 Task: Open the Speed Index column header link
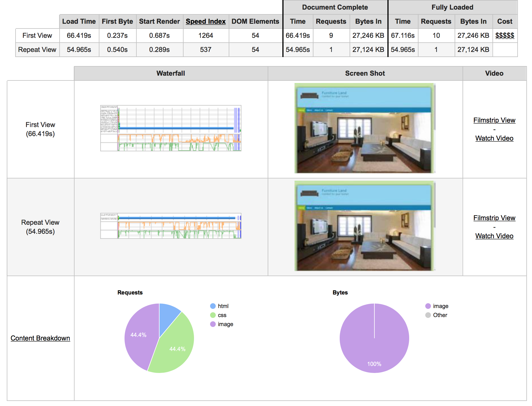(206, 21)
